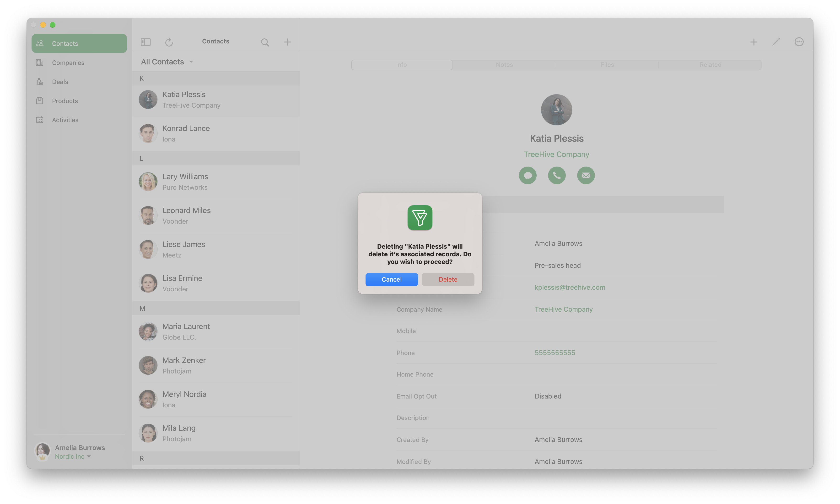Switch to the Notes tab
Image resolution: width=840 pixels, height=504 pixels.
click(504, 64)
